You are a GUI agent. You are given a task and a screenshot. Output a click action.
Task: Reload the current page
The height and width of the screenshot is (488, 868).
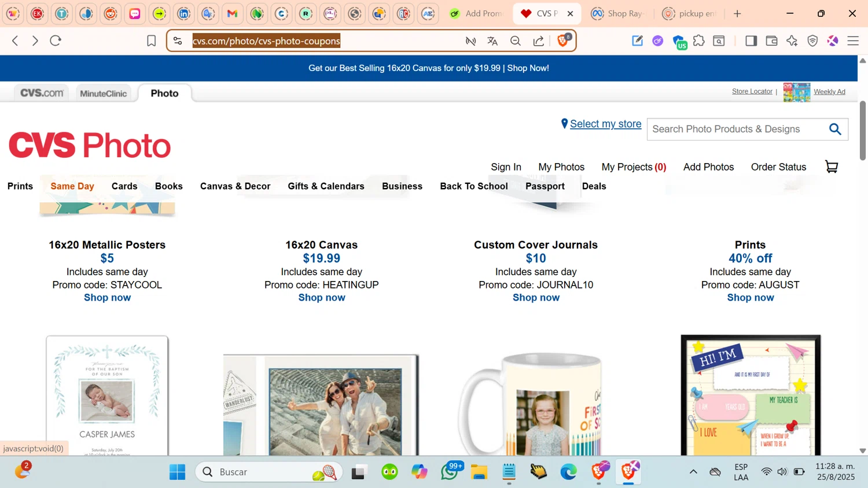point(56,41)
